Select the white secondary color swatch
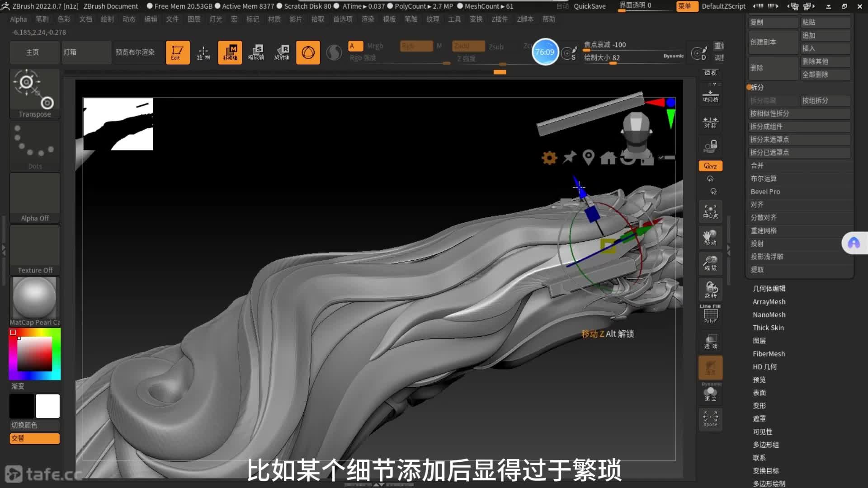The height and width of the screenshot is (488, 868). (47, 406)
